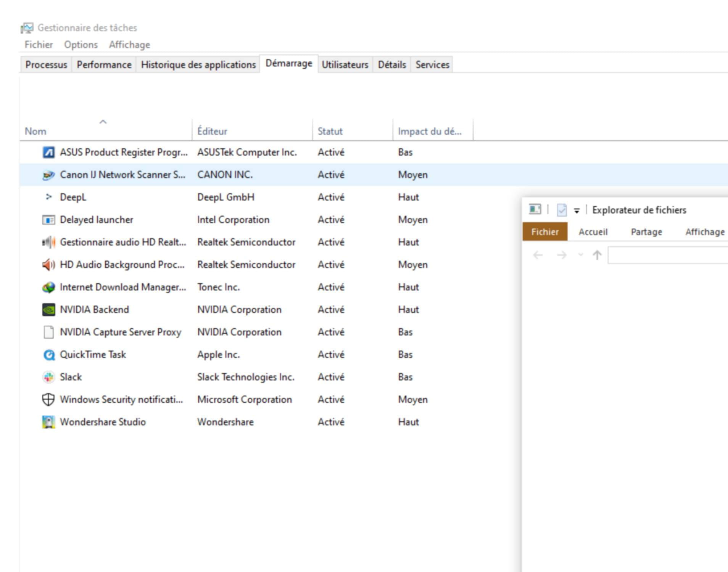Switch to the Processus tab
The height and width of the screenshot is (572, 728).
click(46, 65)
